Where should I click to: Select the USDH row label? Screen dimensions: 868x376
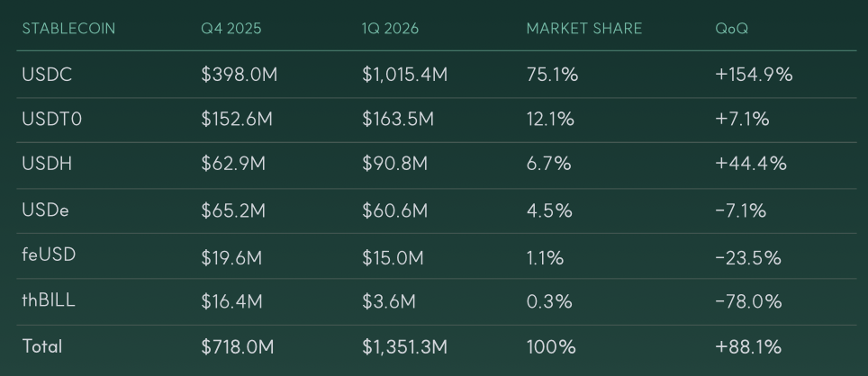coord(47,165)
